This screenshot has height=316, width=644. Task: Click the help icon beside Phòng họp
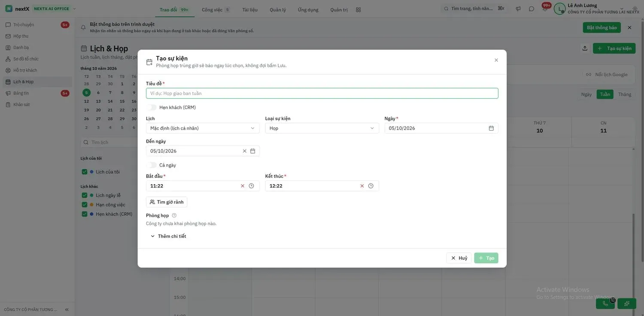pos(174,216)
